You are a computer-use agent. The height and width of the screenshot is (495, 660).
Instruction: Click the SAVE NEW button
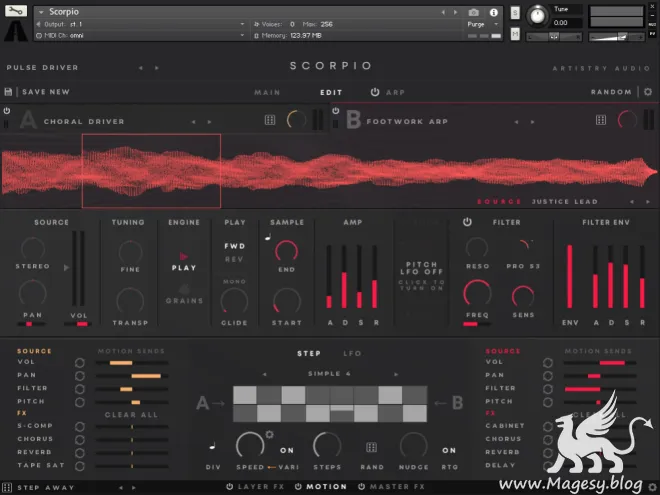tap(46, 92)
